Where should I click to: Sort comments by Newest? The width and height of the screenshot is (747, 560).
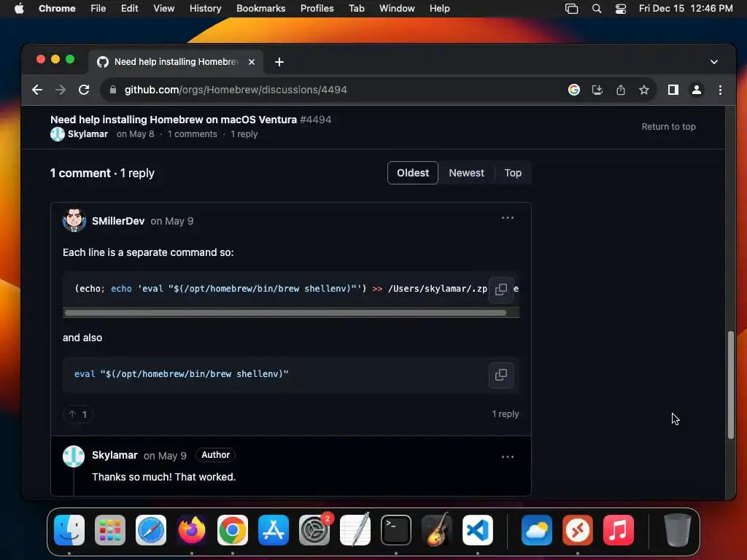click(466, 173)
